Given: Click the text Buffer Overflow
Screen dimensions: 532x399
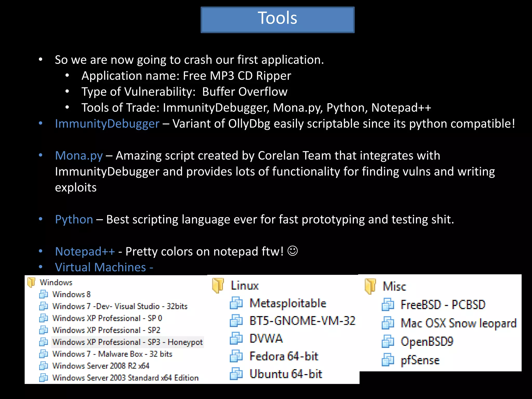Looking at the screenshot, I should [x=245, y=92].
